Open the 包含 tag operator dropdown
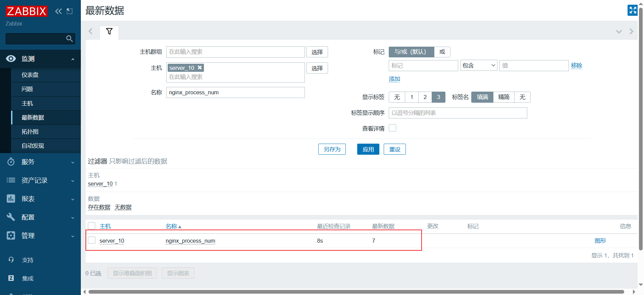644x295 pixels. [x=479, y=65]
